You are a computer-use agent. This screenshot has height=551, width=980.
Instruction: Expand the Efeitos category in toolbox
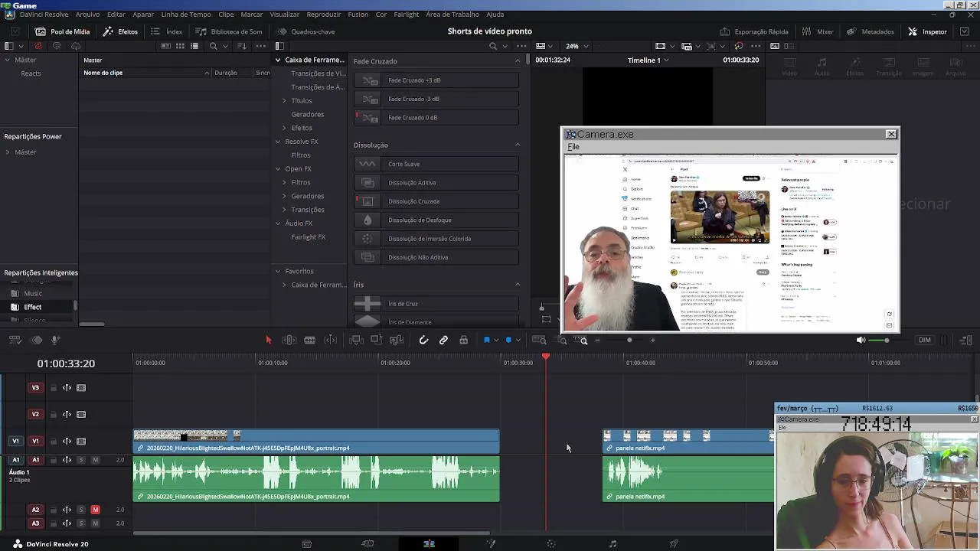tap(284, 128)
